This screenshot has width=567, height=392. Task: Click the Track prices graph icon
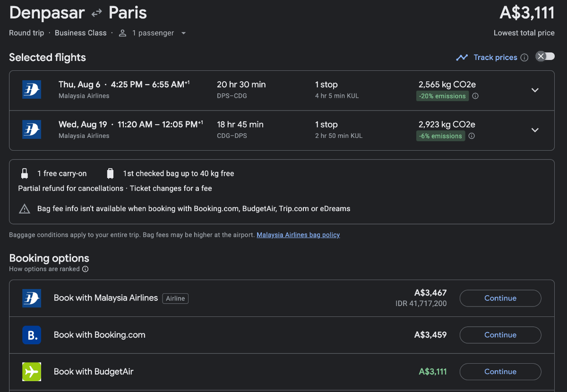click(462, 58)
